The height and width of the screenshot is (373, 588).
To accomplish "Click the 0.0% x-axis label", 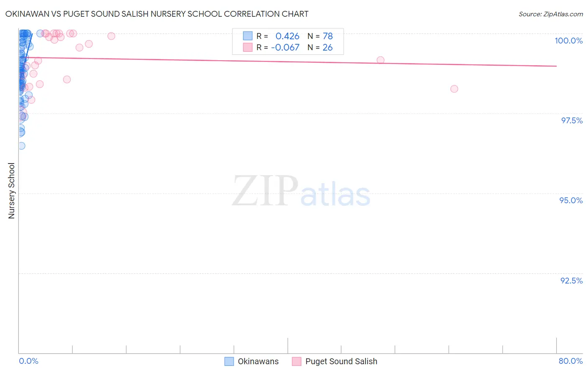I will coord(28,361).
